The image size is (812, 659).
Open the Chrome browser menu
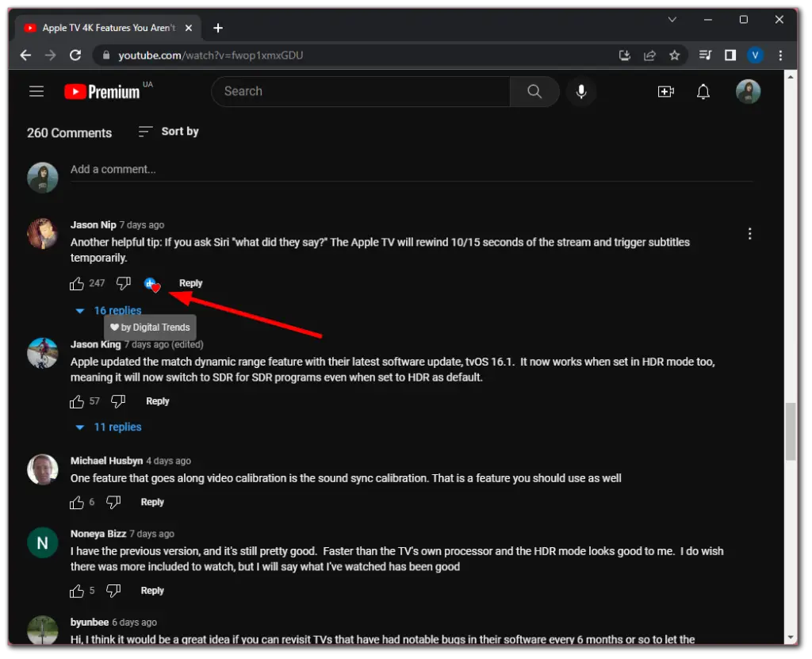point(780,56)
